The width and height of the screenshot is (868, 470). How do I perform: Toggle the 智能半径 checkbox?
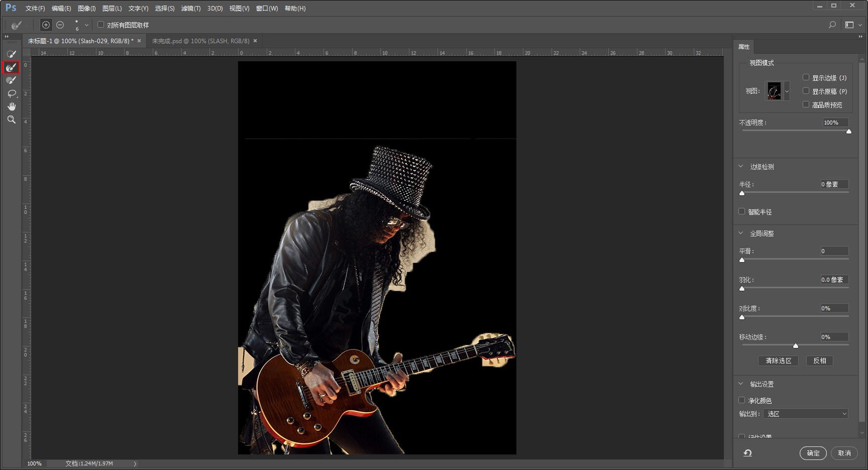click(742, 211)
